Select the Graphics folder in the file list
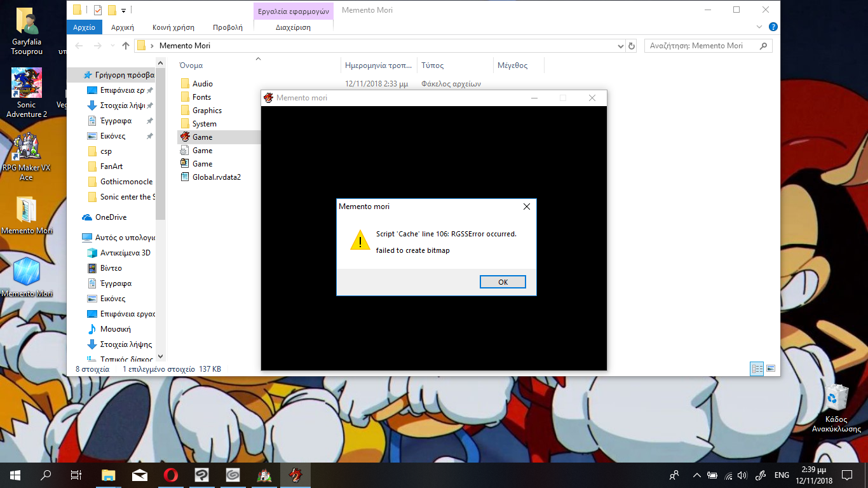Viewport: 868px width, 488px height. (207, 111)
